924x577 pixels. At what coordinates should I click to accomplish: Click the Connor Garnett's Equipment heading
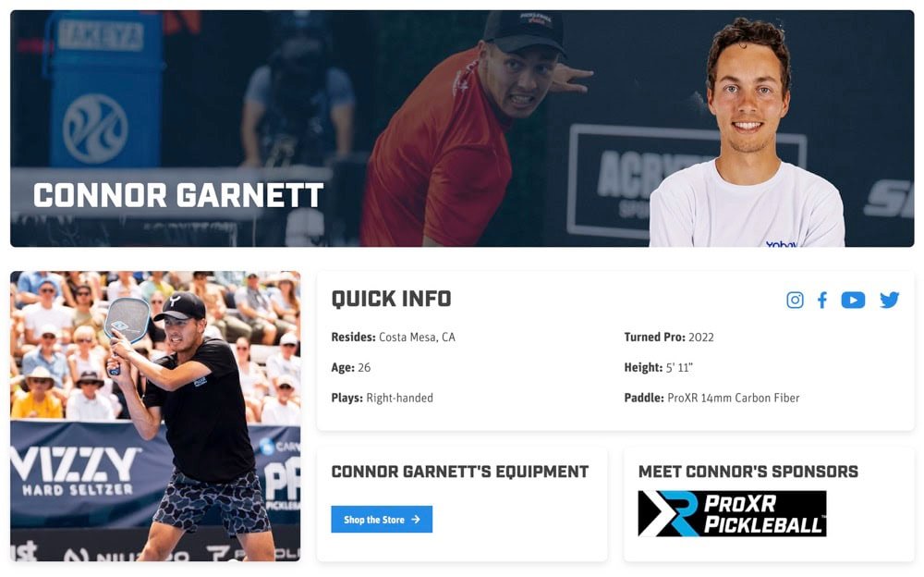[x=459, y=472]
